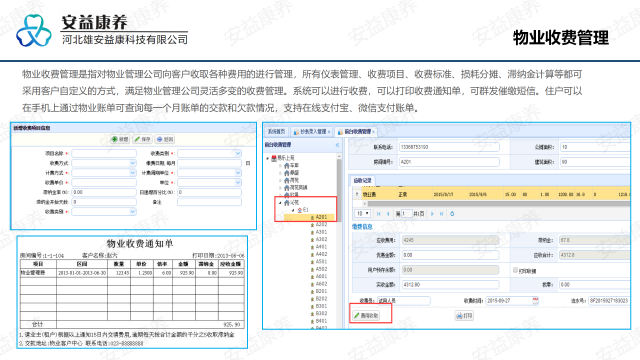
Task: Select the 收款记录 tab
Action: tap(362, 180)
